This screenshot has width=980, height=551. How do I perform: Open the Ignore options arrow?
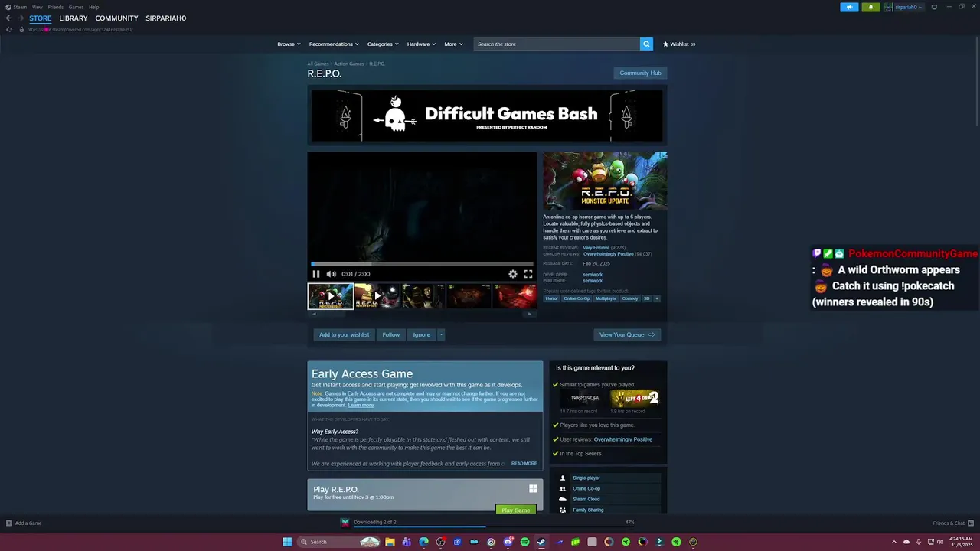[x=440, y=334]
